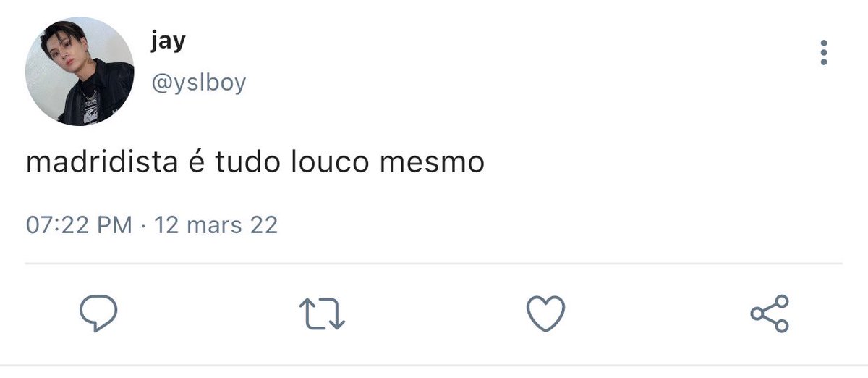Open profile via display name jay

coord(169,41)
